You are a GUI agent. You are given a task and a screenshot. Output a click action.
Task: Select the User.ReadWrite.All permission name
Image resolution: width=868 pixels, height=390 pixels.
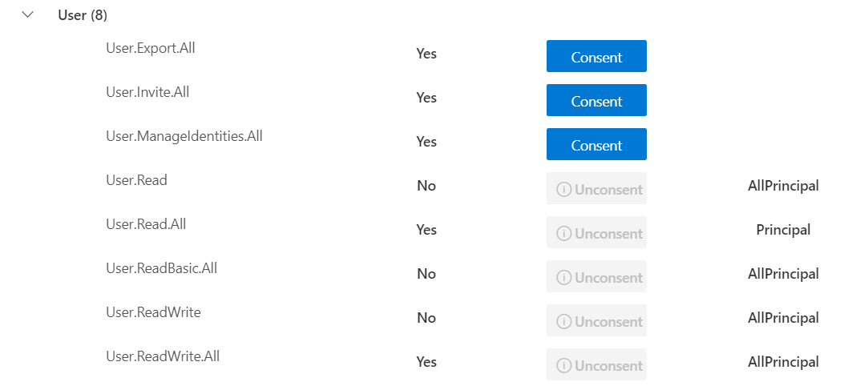click(163, 356)
